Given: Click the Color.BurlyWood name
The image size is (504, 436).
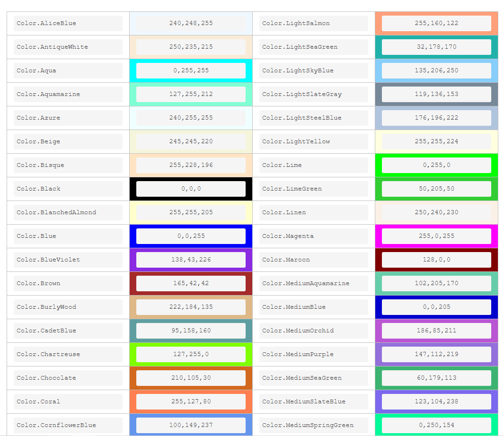Looking at the screenshot, I should pyautogui.click(x=68, y=307).
